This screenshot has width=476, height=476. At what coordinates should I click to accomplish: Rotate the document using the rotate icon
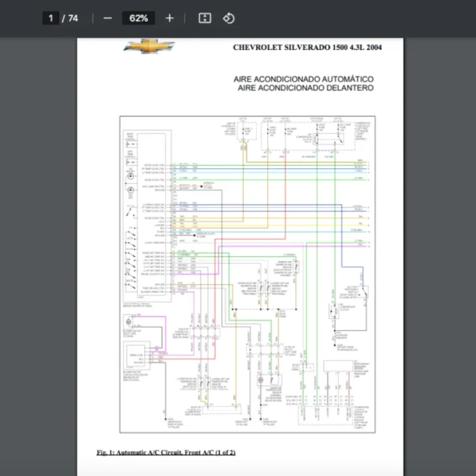click(x=228, y=18)
